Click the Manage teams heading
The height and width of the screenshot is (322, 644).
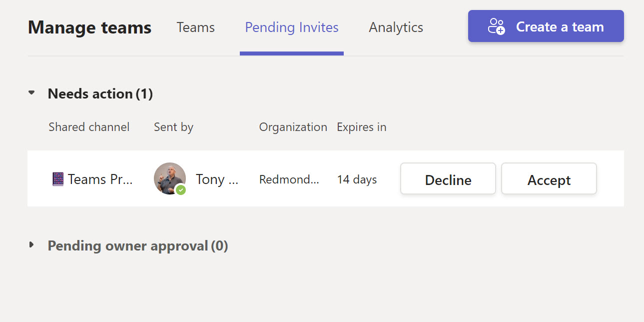pos(89,27)
